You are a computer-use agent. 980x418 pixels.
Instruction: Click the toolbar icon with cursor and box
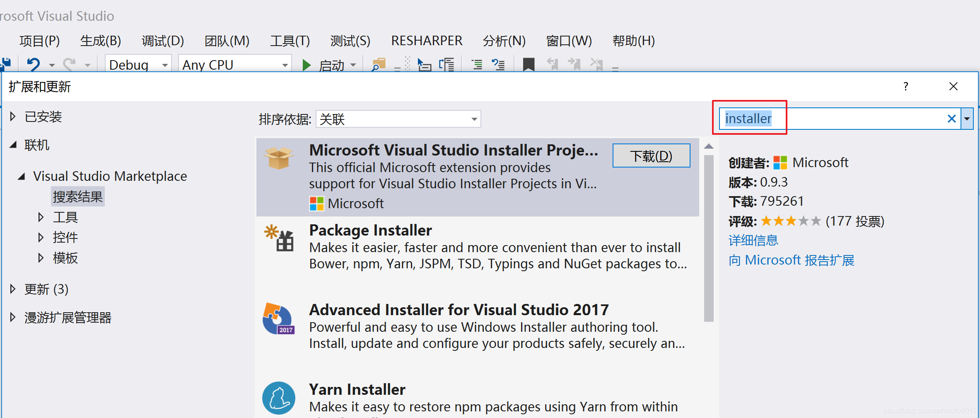(424, 65)
